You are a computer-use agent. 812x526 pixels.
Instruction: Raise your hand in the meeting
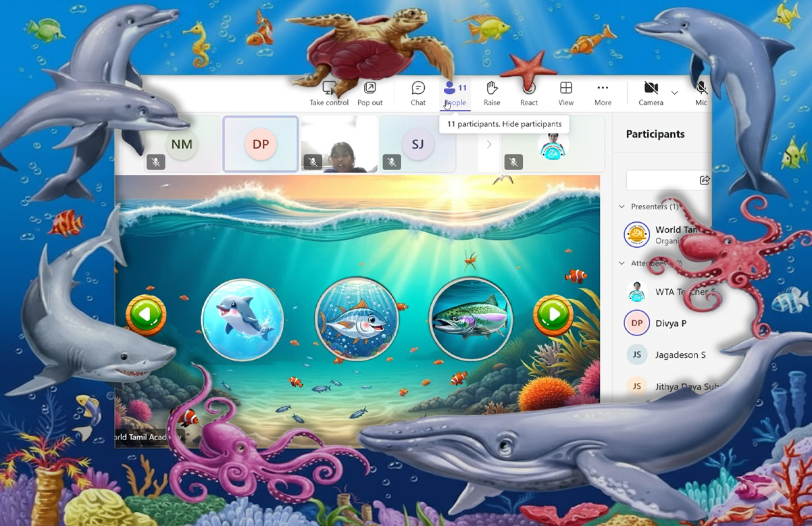click(492, 93)
